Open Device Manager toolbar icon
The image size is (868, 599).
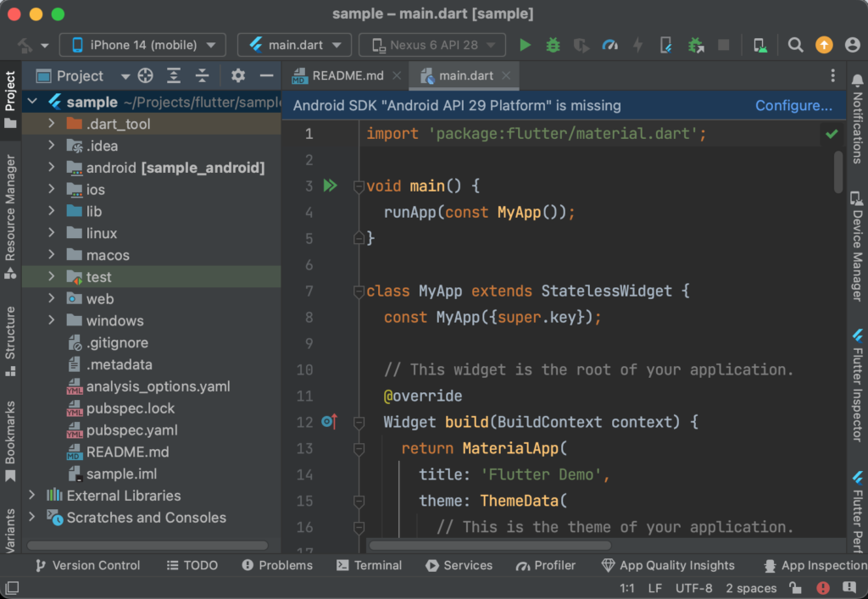760,45
